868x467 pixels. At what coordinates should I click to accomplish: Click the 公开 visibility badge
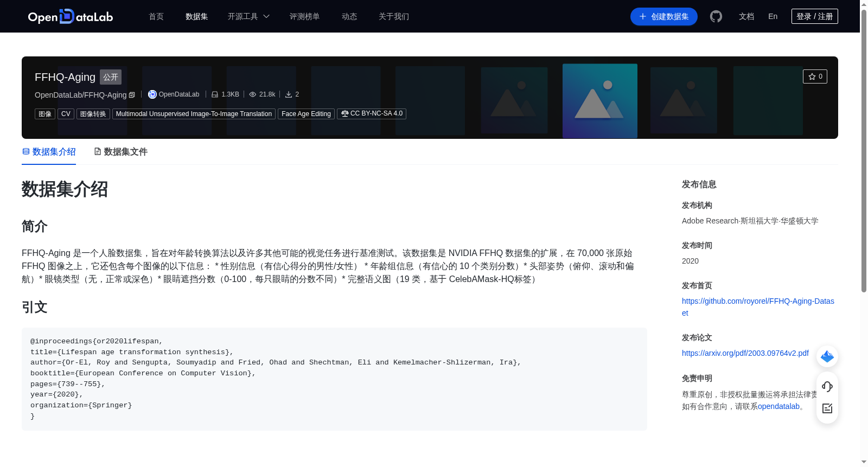[111, 77]
